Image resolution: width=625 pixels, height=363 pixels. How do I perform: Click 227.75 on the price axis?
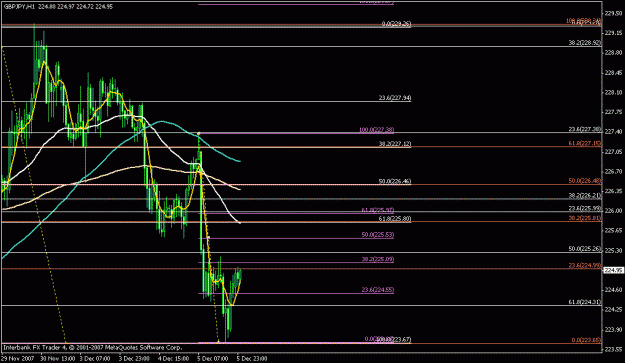tap(613, 112)
